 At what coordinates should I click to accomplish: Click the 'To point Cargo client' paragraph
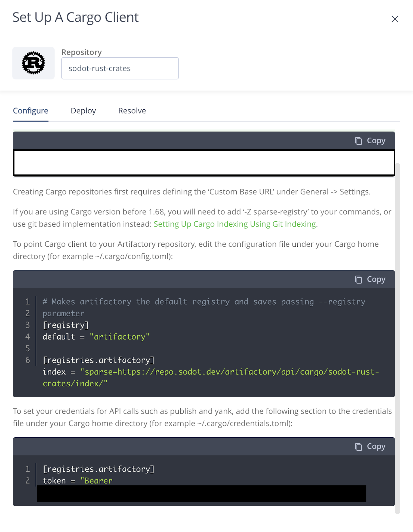pyautogui.click(x=196, y=250)
